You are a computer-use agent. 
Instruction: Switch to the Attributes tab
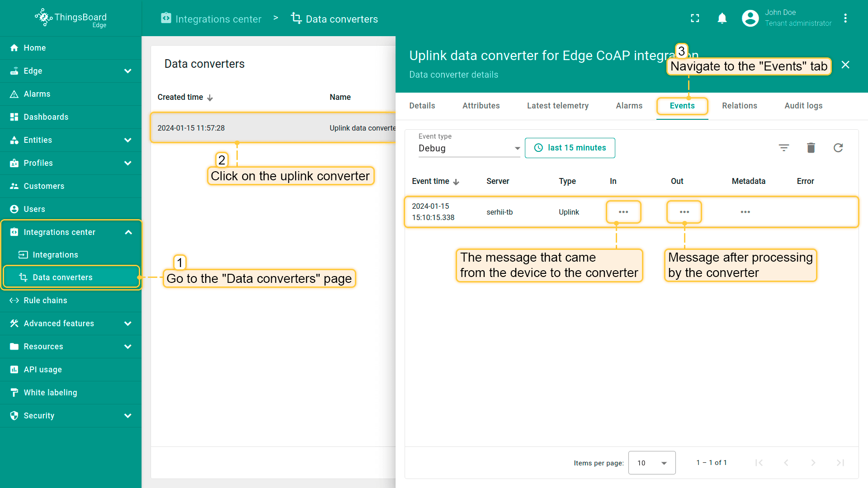481,106
